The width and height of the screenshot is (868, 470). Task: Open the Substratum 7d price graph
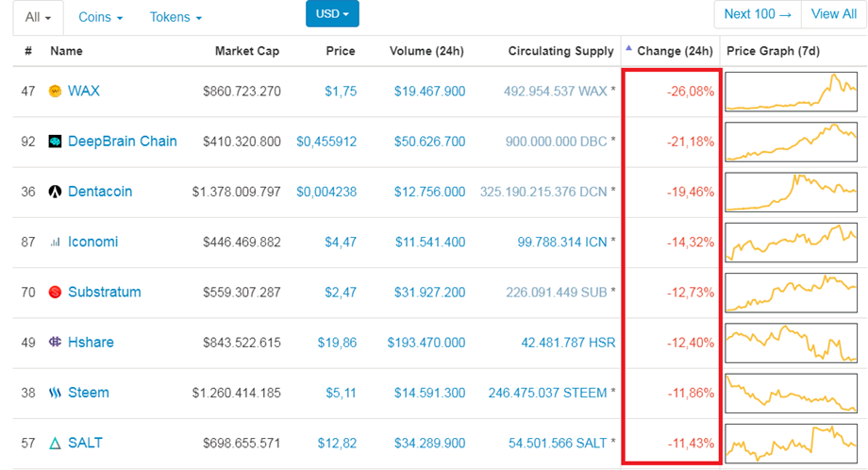(x=791, y=293)
